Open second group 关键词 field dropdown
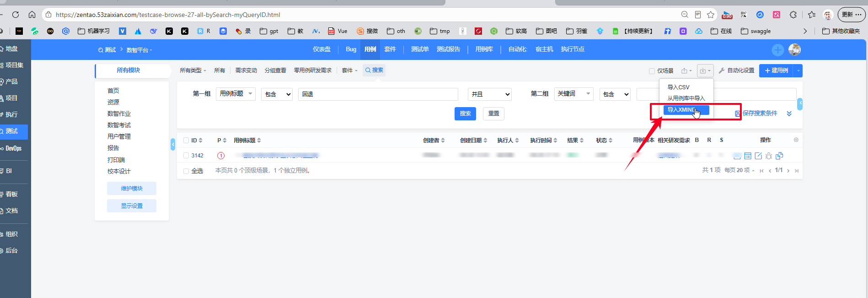 [573, 94]
